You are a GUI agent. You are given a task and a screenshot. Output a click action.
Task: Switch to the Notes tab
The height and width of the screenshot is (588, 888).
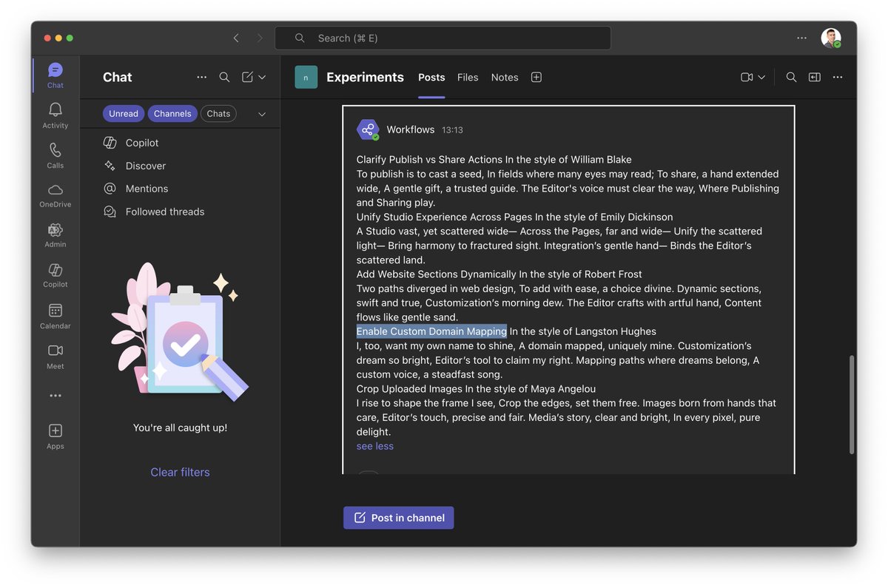505,77
